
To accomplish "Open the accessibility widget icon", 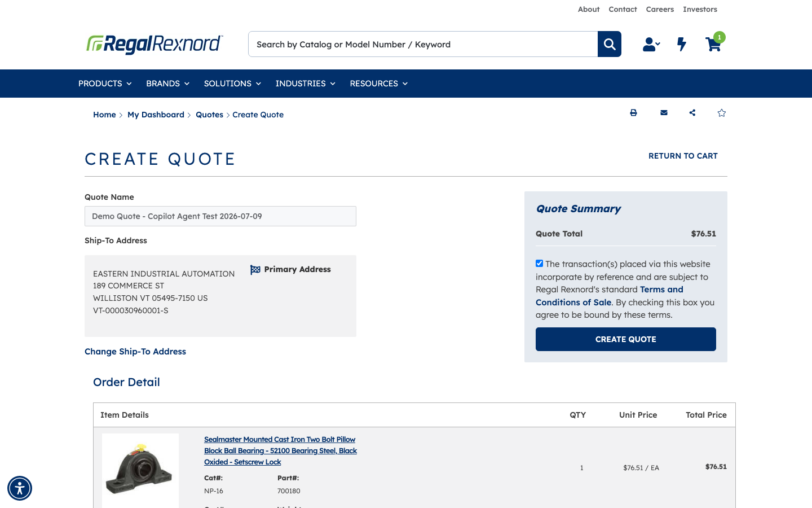I will point(20,488).
